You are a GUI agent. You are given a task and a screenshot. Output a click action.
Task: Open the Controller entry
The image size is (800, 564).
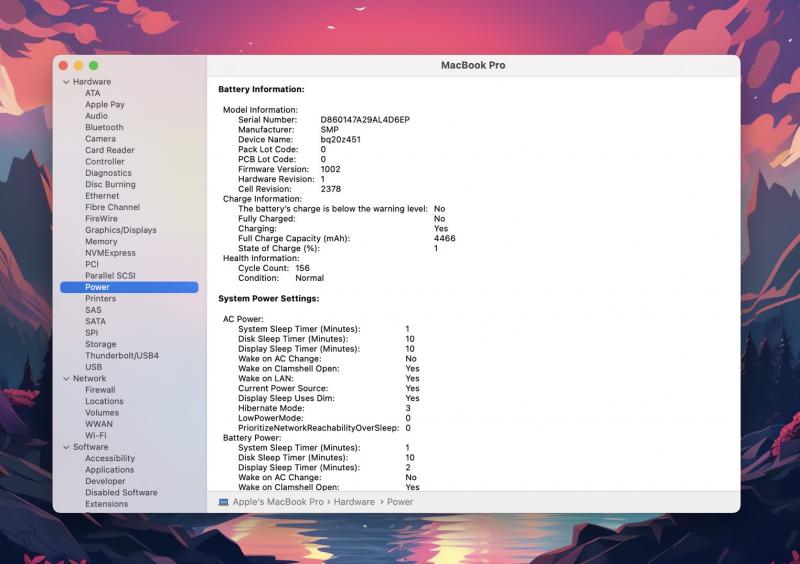[x=105, y=161]
